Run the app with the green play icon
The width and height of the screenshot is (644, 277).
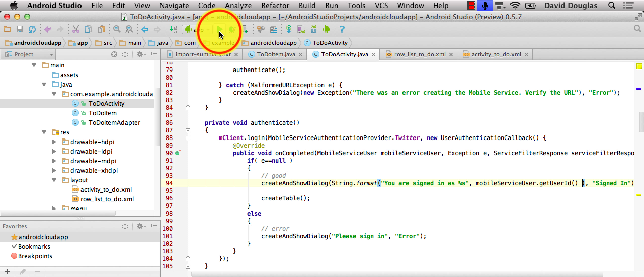(x=220, y=29)
